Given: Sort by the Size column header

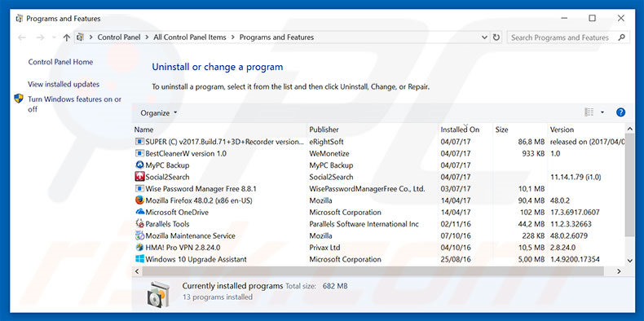Looking at the screenshot, I should [x=520, y=130].
